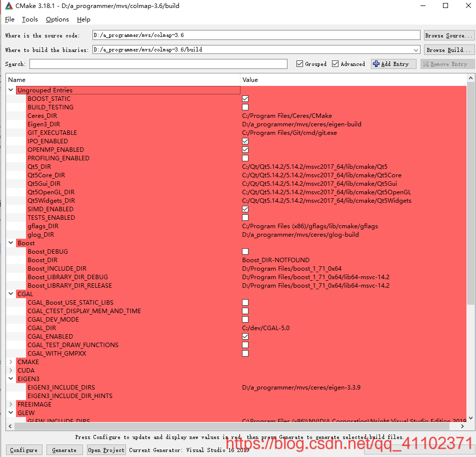Open the build directory dropdown arrow
This screenshot has height=457, width=476.
click(x=415, y=49)
